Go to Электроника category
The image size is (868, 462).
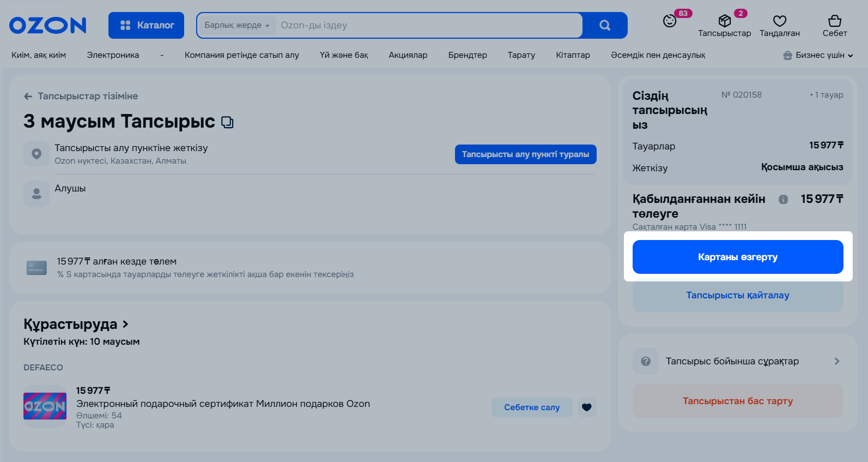point(113,55)
